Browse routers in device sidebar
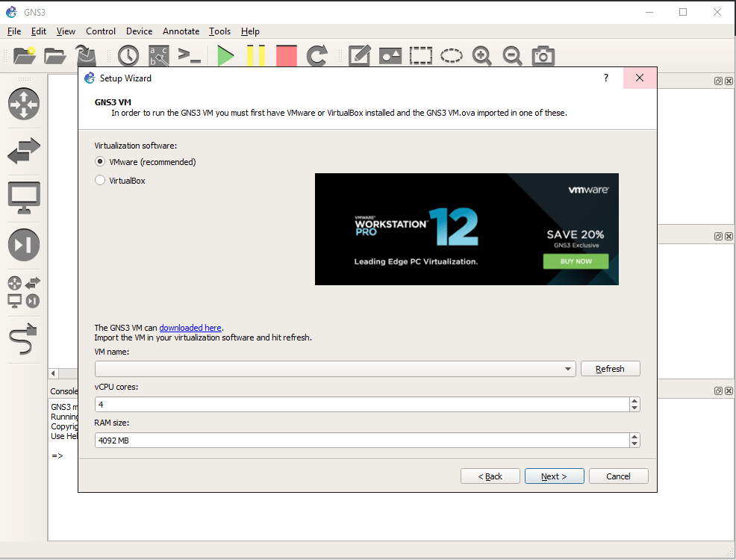This screenshot has height=560, width=736. tap(24, 104)
